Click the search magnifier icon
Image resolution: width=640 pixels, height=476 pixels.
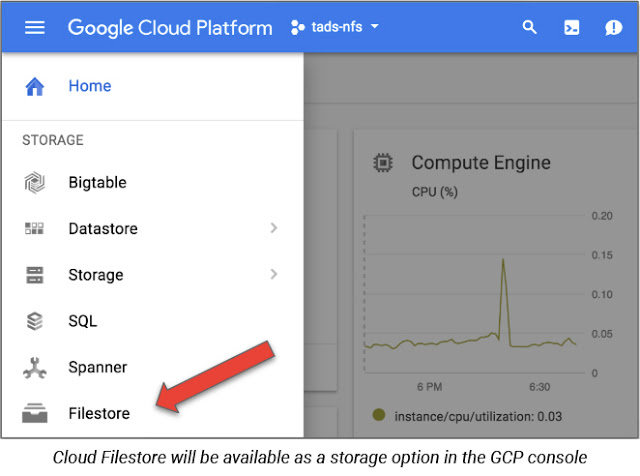[529, 27]
